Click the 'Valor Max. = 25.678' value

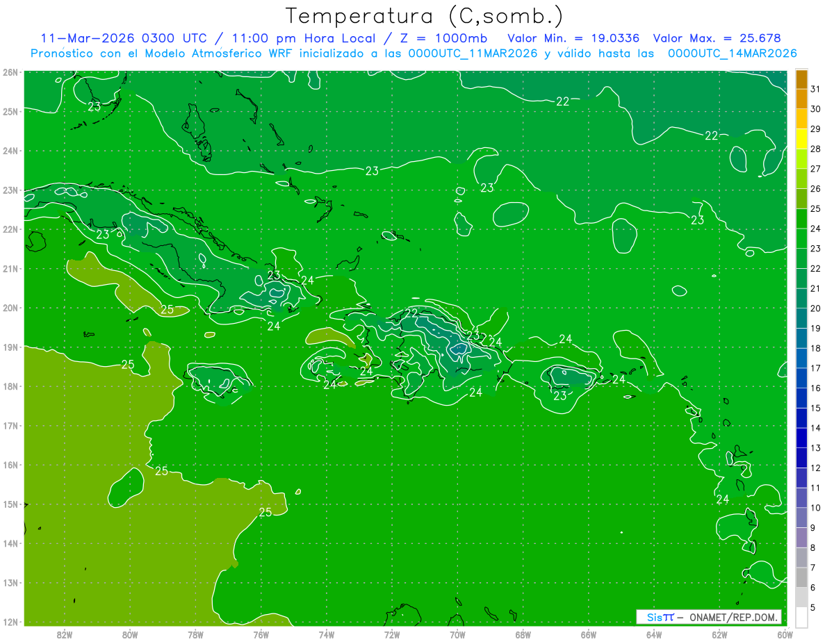[x=716, y=38]
